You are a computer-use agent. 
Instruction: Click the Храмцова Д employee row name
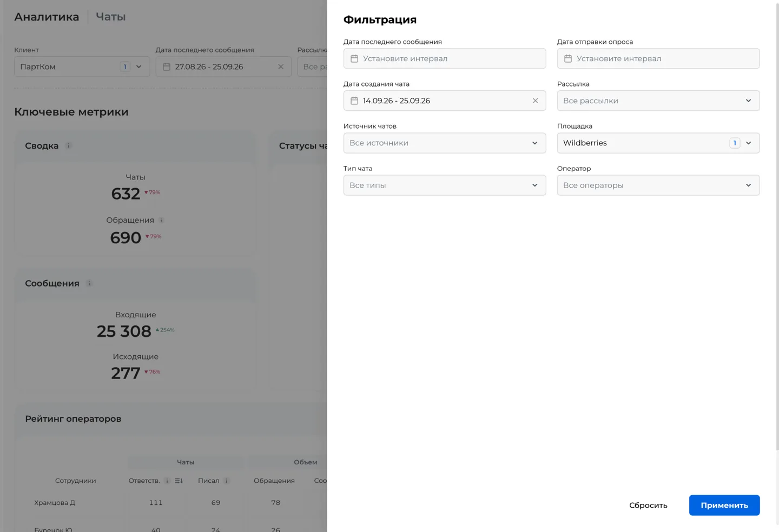[55, 503]
